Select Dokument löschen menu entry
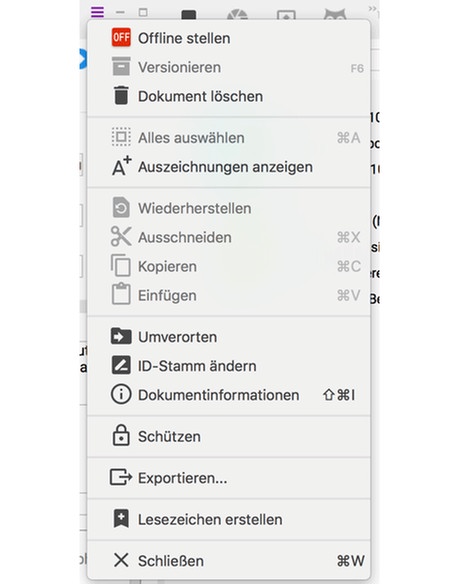Screen dimensions: 460x584 [x=229, y=96]
